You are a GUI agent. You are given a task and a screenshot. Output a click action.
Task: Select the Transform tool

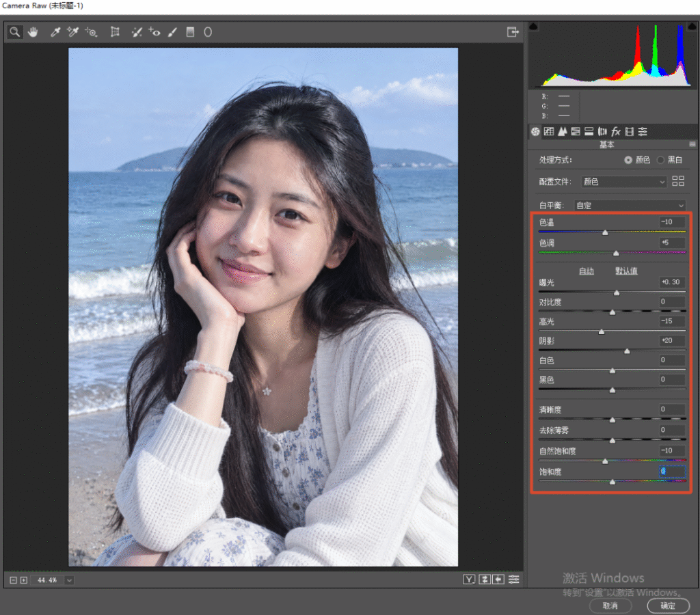coord(115,32)
